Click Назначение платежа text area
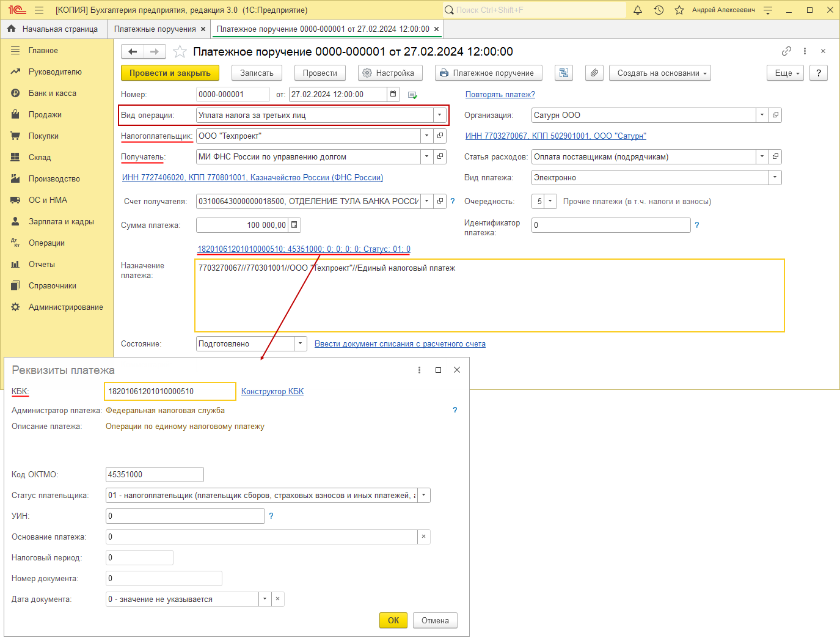The height and width of the screenshot is (638, 840). 489,296
